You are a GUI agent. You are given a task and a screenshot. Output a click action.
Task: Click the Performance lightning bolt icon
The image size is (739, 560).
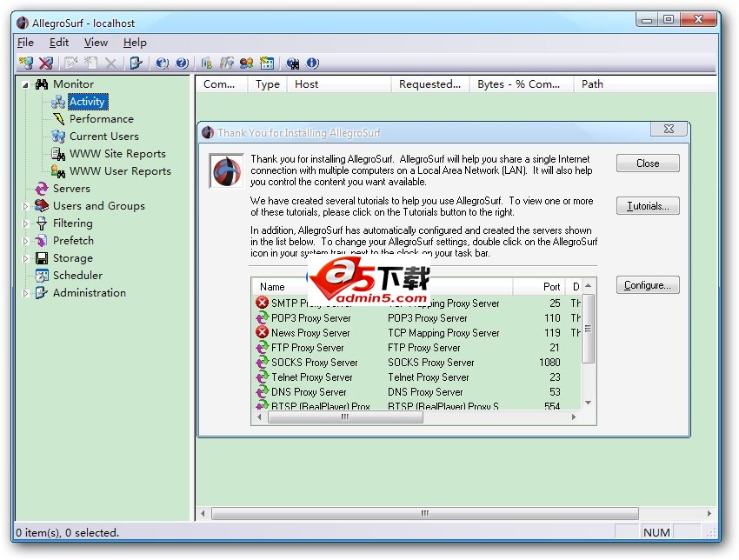click(57, 119)
